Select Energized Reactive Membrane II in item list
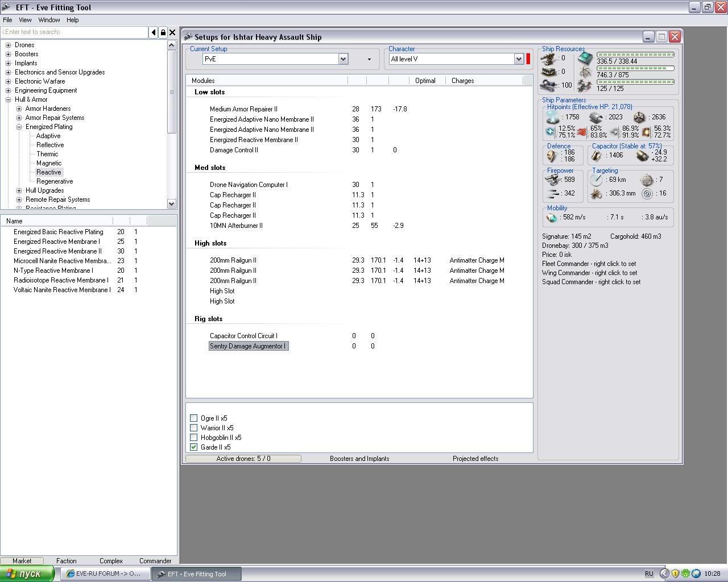This screenshot has width=728, height=582. pos(57,251)
